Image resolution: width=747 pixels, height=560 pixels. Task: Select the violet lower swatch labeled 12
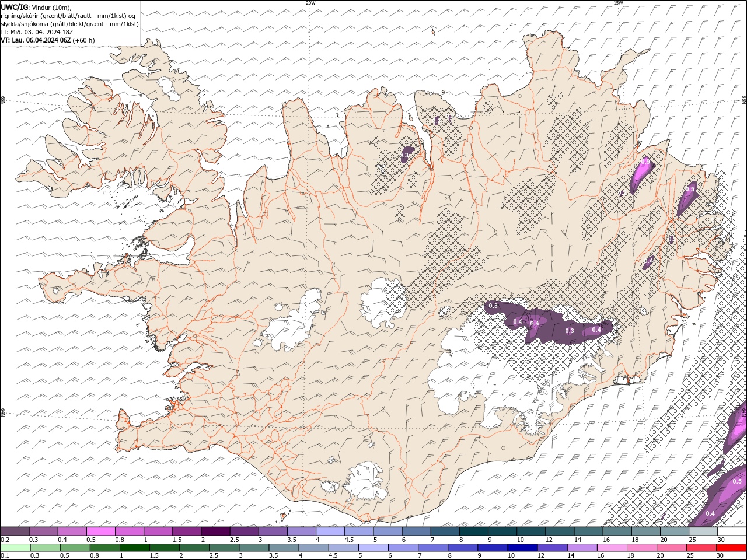(x=552, y=548)
